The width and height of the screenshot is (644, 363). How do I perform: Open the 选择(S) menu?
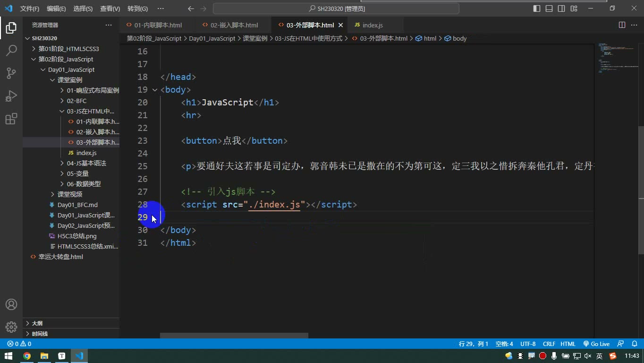click(83, 9)
